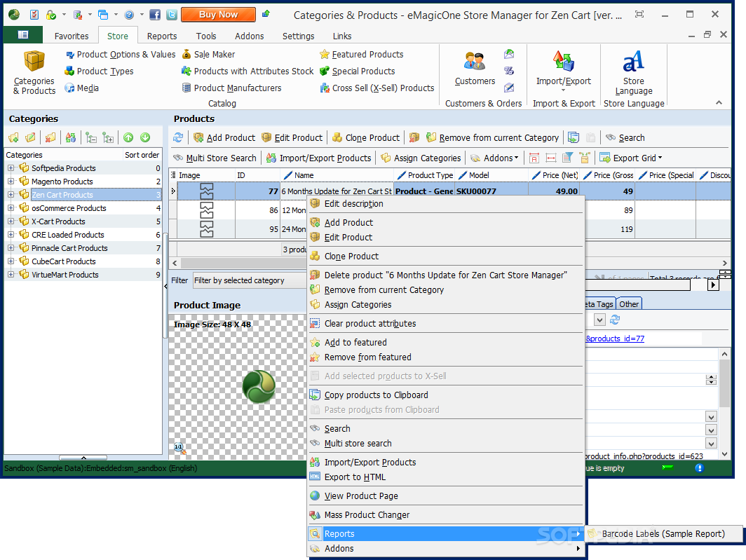Screen dimensions: 746x560
Task: Open Special Products ribbon item
Action: click(x=358, y=71)
